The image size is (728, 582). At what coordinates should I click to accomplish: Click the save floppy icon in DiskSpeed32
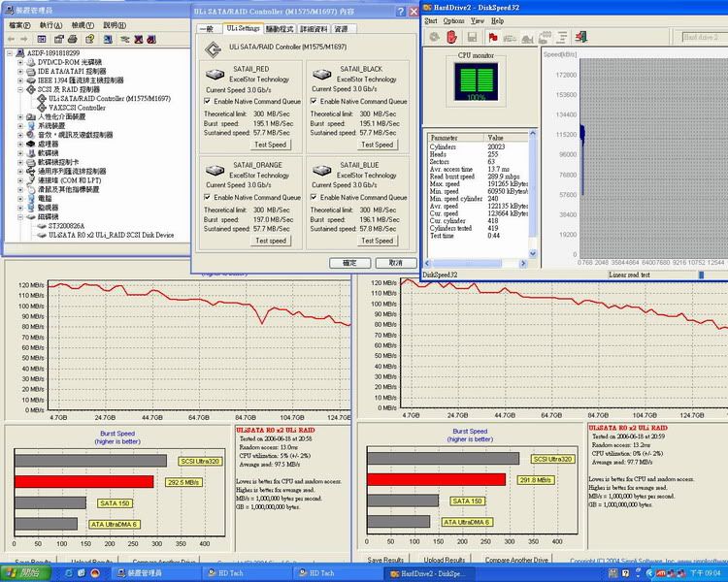(x=472, y=37)
